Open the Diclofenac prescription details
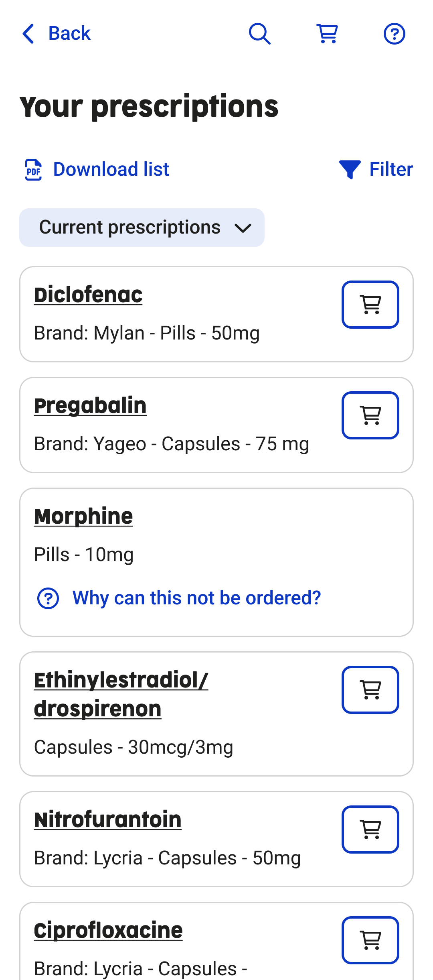433x980 pixels. (x=88, y=295)
